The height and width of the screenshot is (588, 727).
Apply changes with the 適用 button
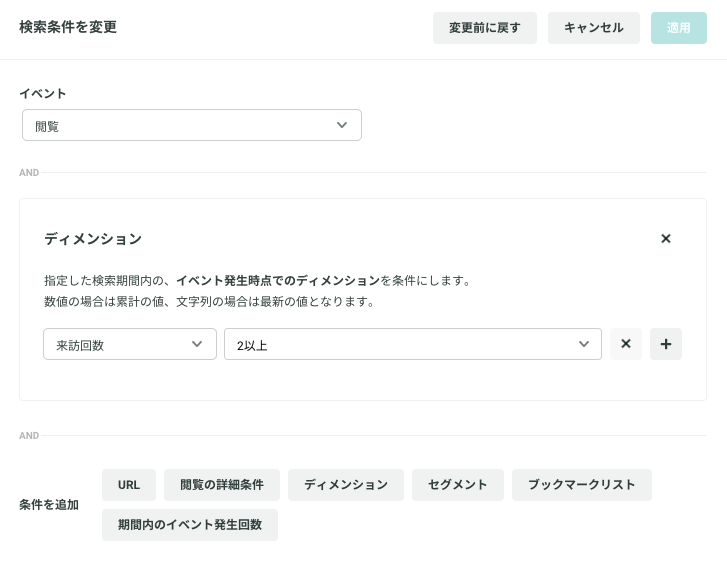(x=678, y=28)
